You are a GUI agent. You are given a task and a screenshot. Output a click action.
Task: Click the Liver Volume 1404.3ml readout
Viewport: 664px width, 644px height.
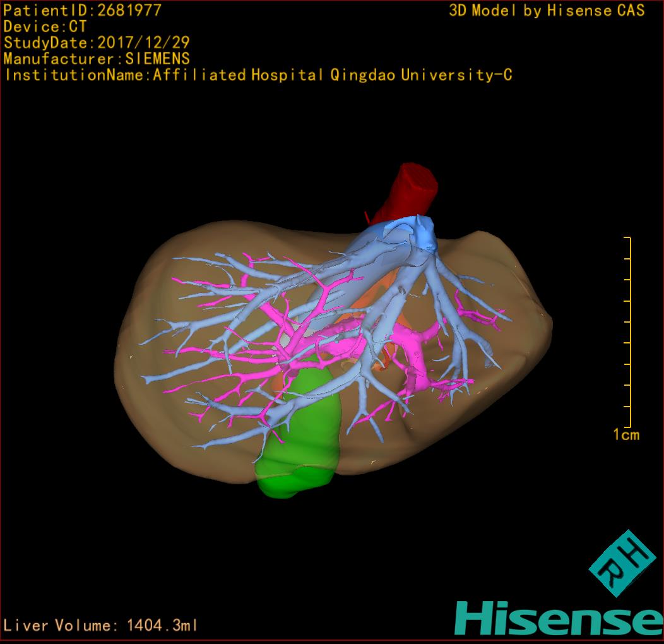click(101, 626)
